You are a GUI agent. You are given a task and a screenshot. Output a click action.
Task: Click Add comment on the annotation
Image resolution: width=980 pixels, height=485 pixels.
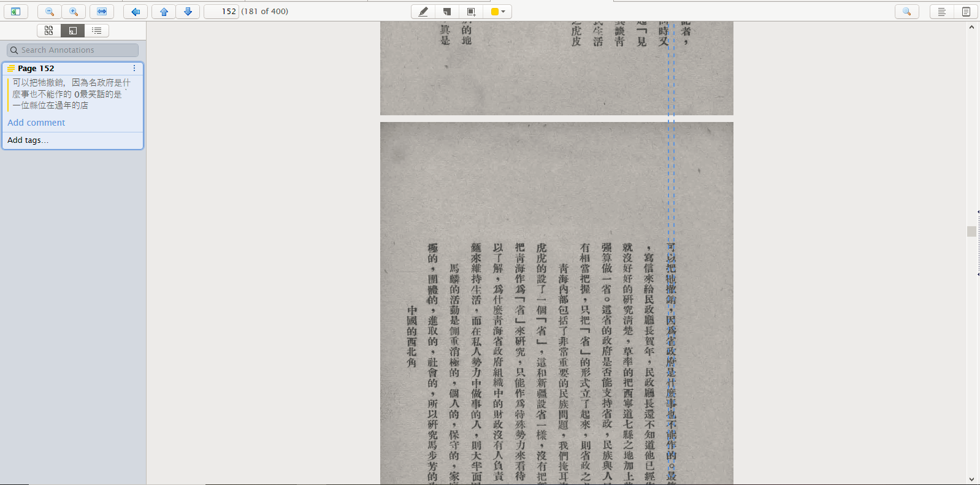pyautogui.click(x=36, y=123)
